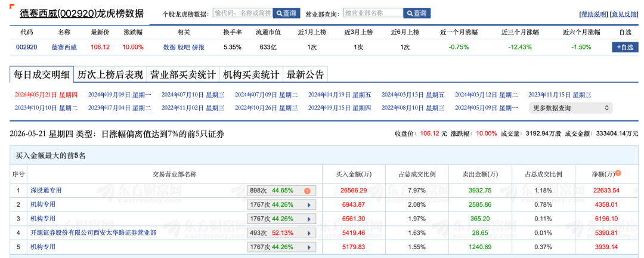The width and height of the screenshot is (644, 258).
Task: Focus the stock code search input
Action: (x=243, y=13)
